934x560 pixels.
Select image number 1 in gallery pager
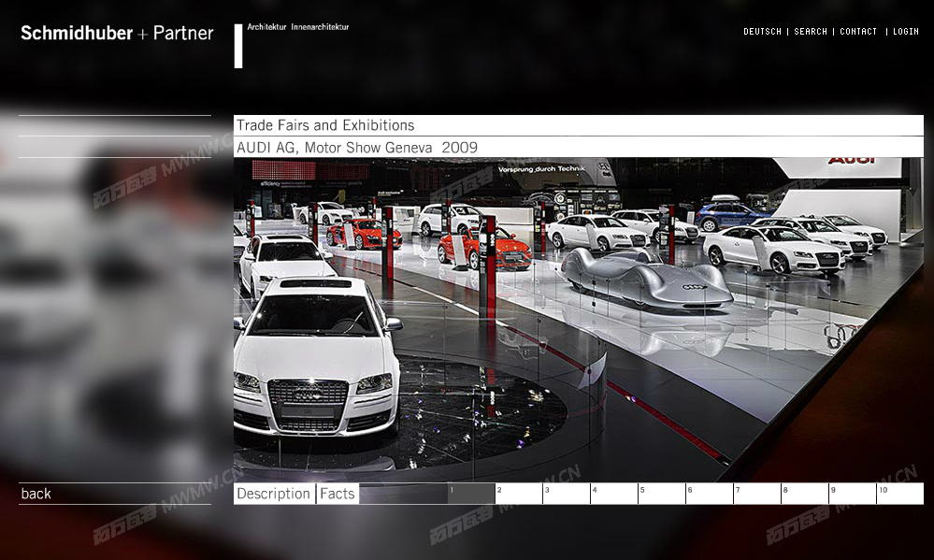[471, 494]
